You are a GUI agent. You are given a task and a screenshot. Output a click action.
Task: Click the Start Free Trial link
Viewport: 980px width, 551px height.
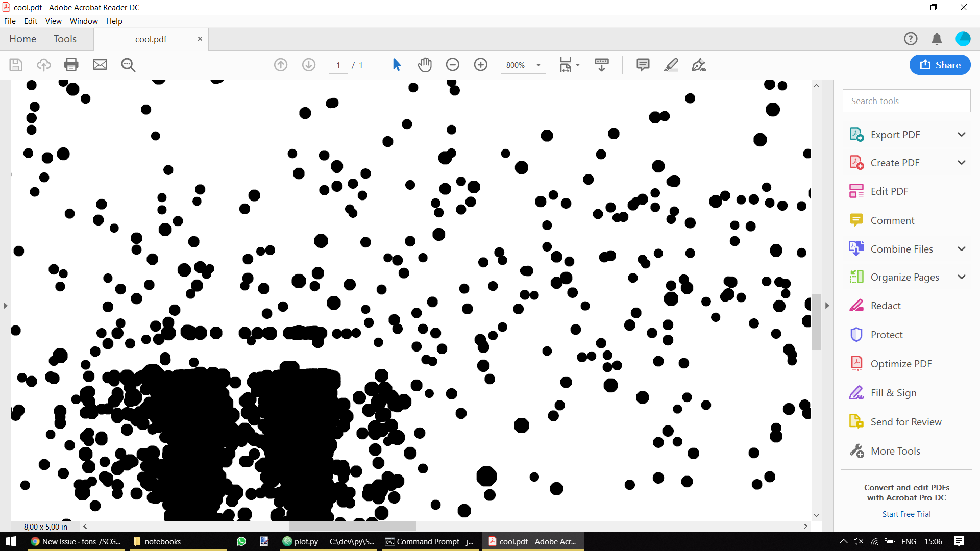tap(906, 514)
